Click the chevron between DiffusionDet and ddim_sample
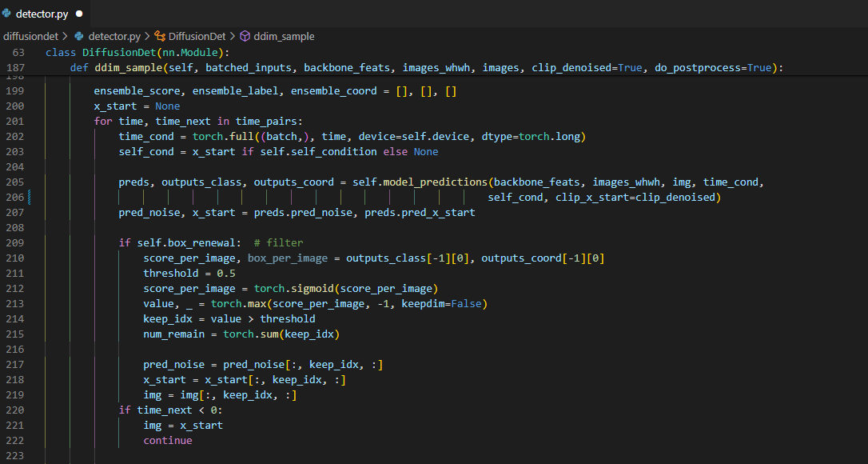 tap(232, 37)
